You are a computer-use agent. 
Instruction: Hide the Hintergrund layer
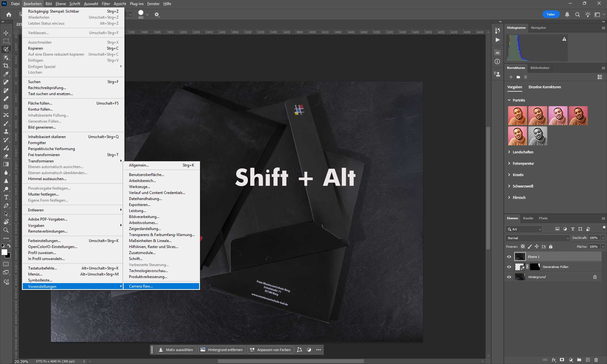pyautogui.click(x=509, y=277)
